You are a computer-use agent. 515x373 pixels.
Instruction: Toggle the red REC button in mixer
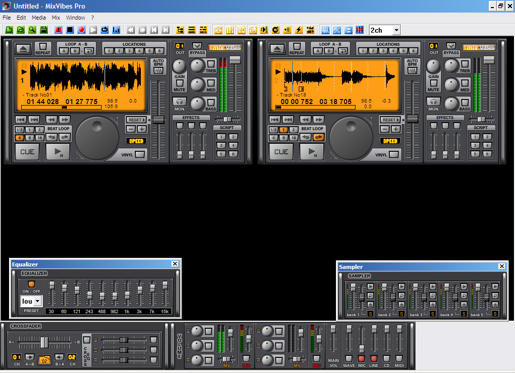(x=362, y=358)
